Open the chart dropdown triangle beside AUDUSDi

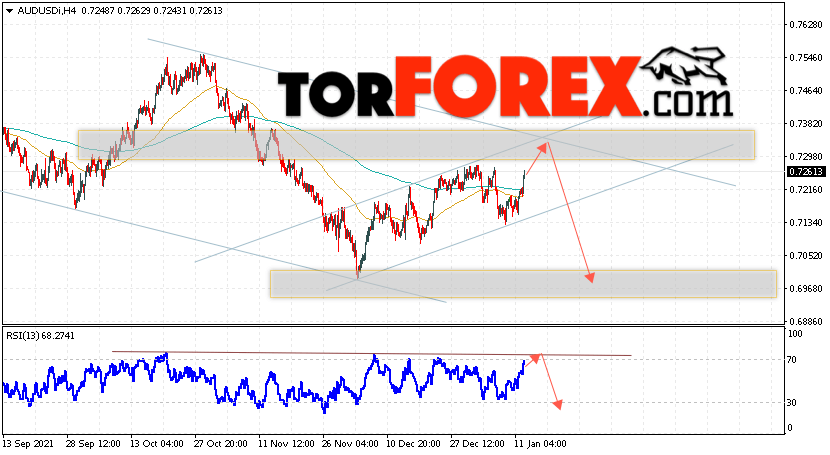(9, 11)
